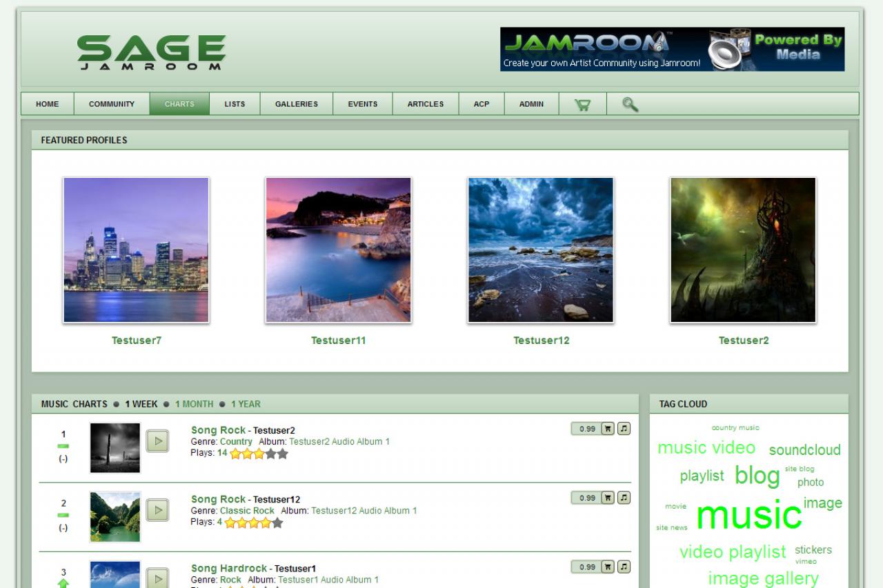Viewport: 883px width, 588px height.
Task: Click the magnifying glass search icon
Action: (630, 104)
